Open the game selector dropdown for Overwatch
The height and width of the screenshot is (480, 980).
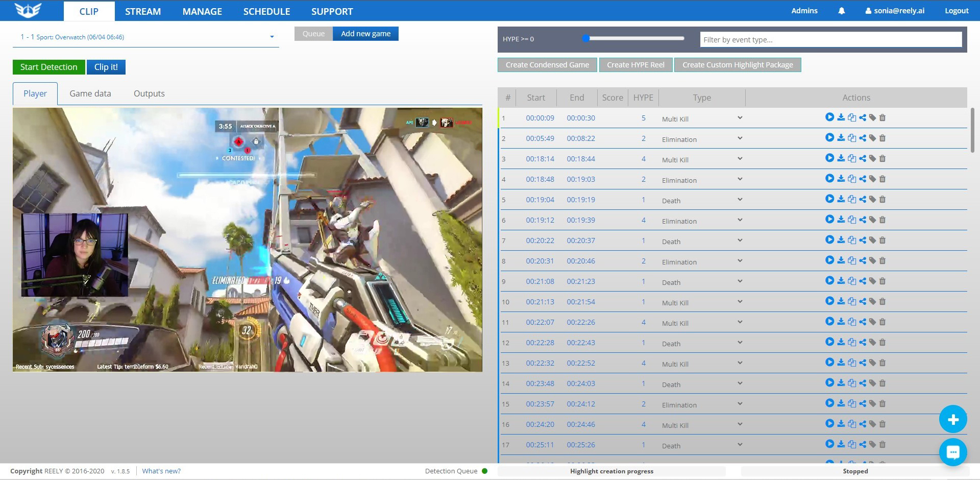pos(146,37)
